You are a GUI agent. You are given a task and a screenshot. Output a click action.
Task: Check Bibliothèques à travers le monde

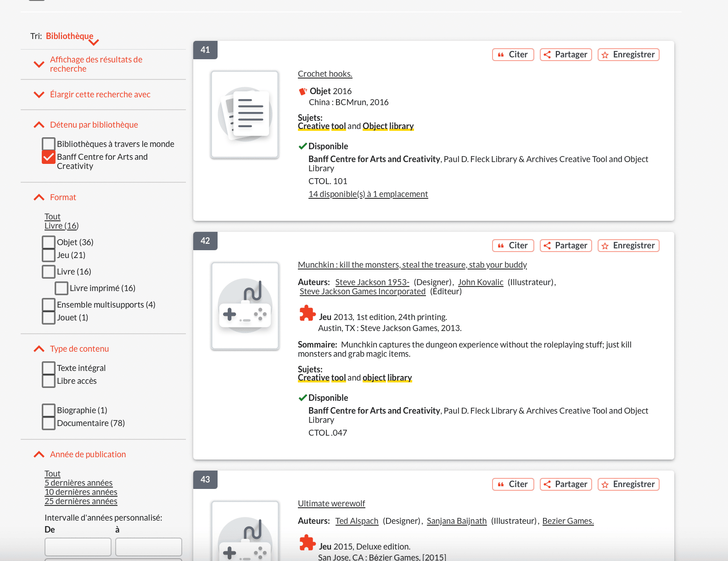(49, 144)
